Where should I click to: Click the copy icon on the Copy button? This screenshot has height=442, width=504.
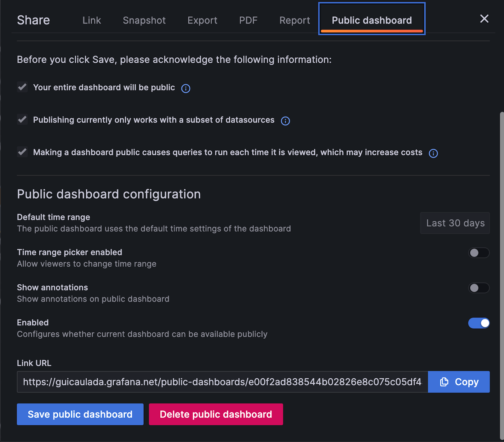[444, 382]
